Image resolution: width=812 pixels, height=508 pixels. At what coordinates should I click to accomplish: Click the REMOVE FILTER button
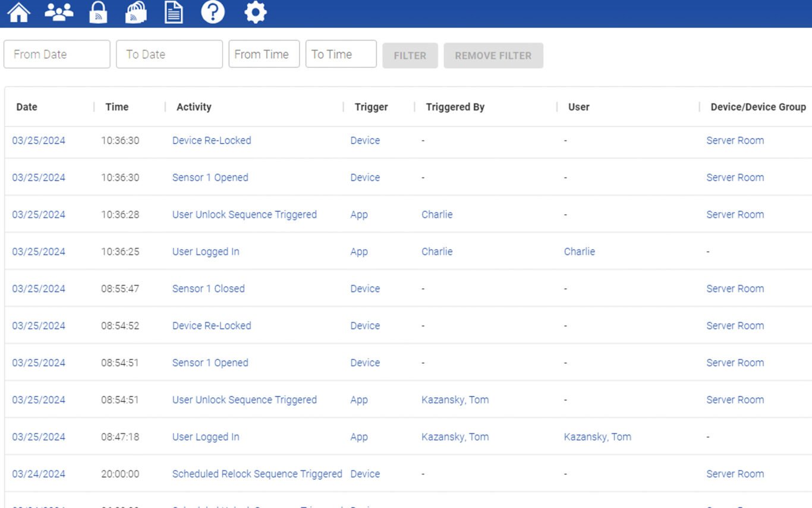(x=493, y=55)
